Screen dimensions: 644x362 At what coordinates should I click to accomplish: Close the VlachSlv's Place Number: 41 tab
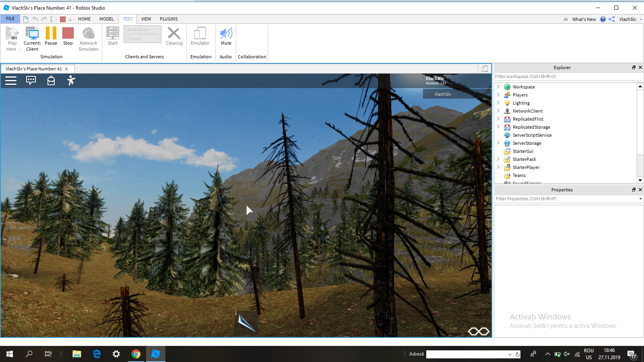[67, 69]
